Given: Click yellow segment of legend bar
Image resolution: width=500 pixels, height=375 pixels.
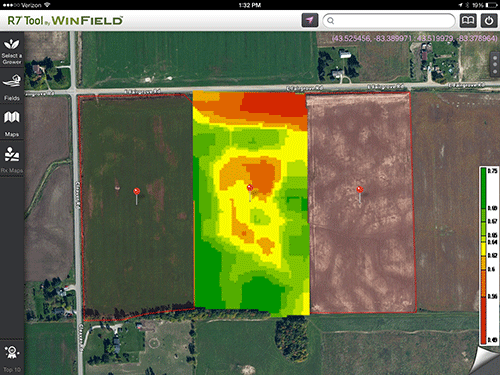Looking at the screenshot, I should [483, 249].
